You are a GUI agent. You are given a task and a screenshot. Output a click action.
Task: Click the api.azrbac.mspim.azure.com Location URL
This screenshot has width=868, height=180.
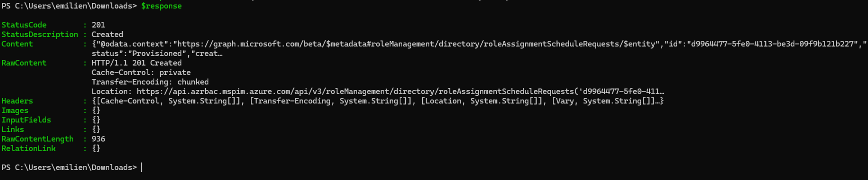(x=400, y=91)
